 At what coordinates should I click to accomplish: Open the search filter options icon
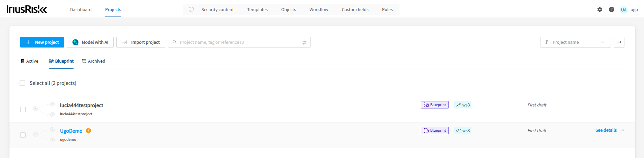[x=305, y=42]
